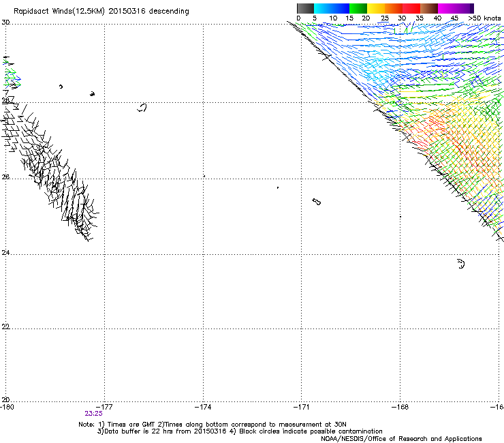This screenshot has height=443, width=504.
Task: Click the 'NOAA/NESDIS/Office of Research and Applications' credit
Action: pos(401,439)
